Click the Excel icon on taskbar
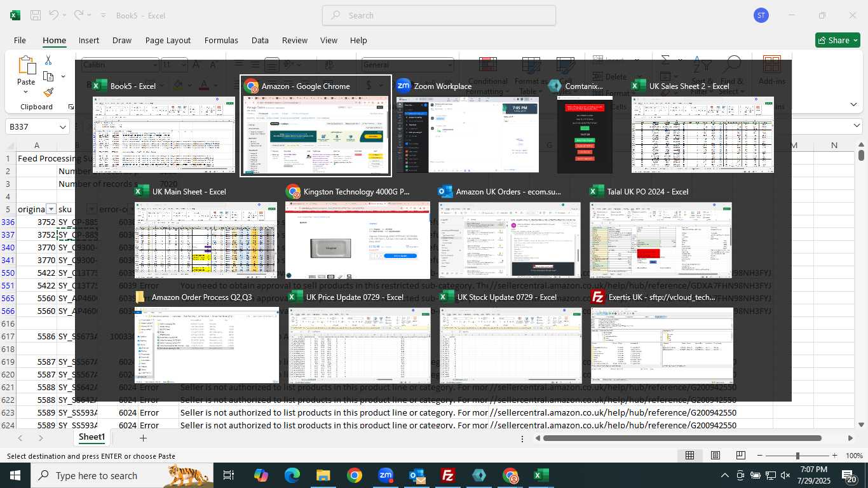Viewport: 868px width, 488px height. pyautogui.click(x=541, y=475)
